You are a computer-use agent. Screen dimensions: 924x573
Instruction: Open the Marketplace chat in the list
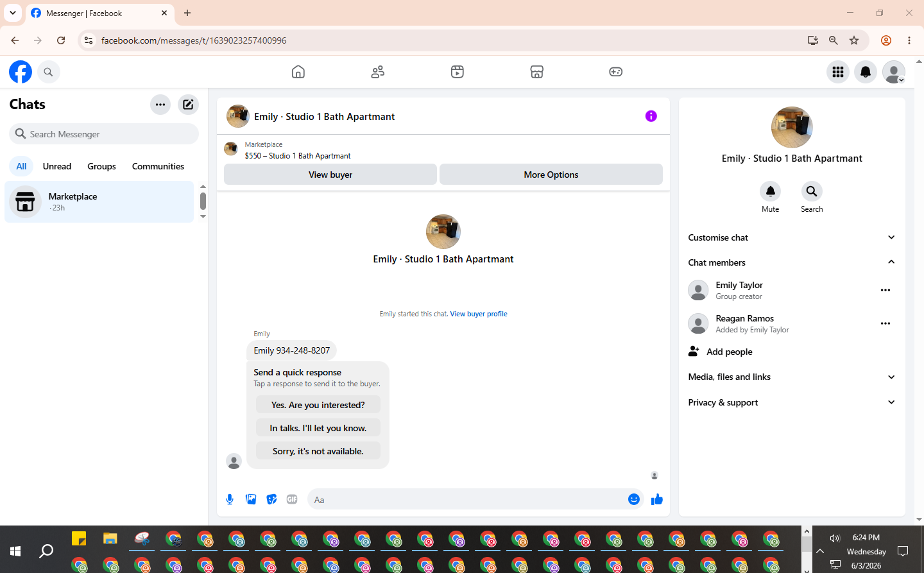[99, 201]
